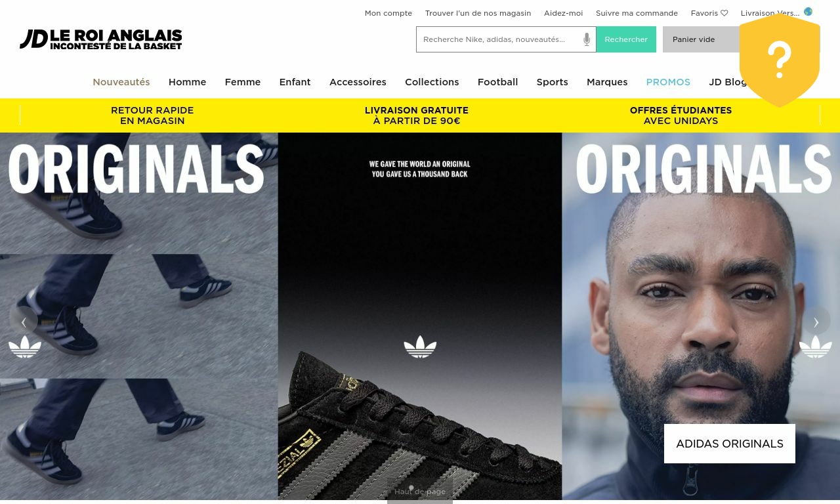Click the heart Favoris icon
The image size is (840, 504).
click(x=724, y=13)
